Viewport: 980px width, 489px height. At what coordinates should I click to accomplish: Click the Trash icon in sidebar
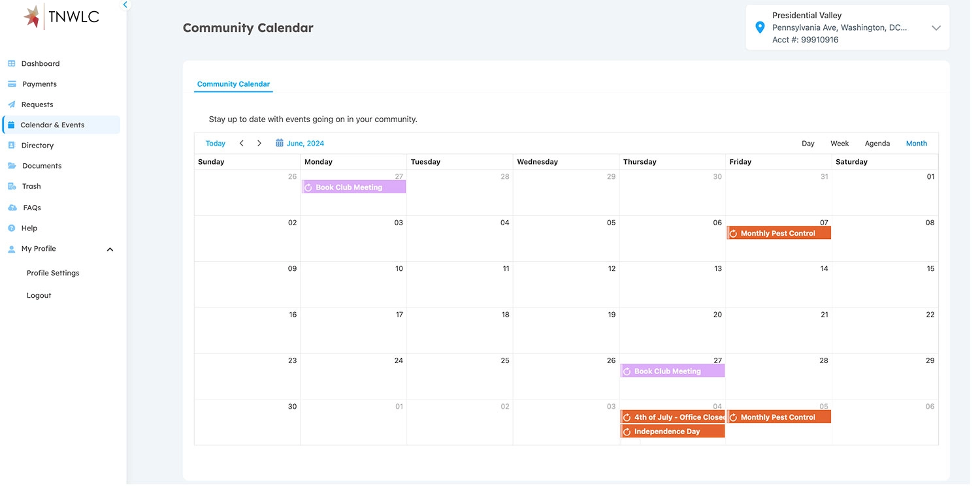[12, 187]
